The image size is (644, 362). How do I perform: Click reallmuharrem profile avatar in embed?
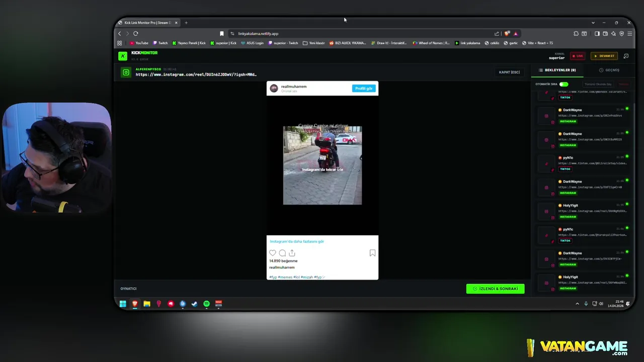tap(274, 88)
